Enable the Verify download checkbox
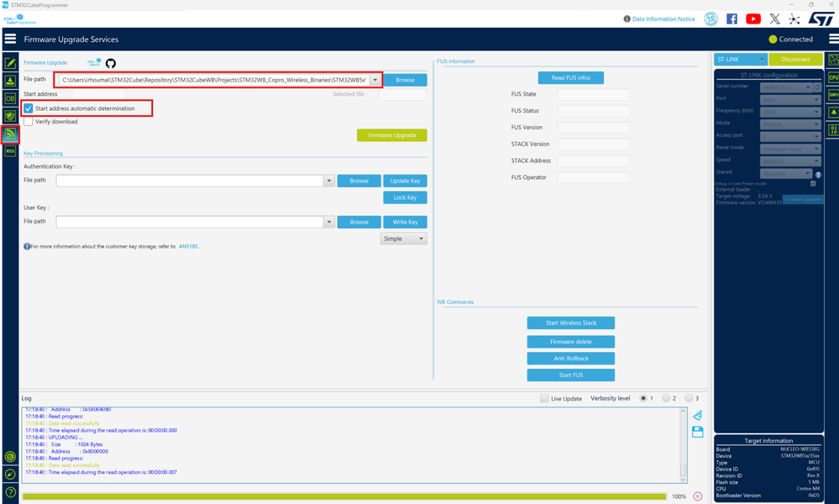This screenshot has height=504, width=839. [29, 122]
